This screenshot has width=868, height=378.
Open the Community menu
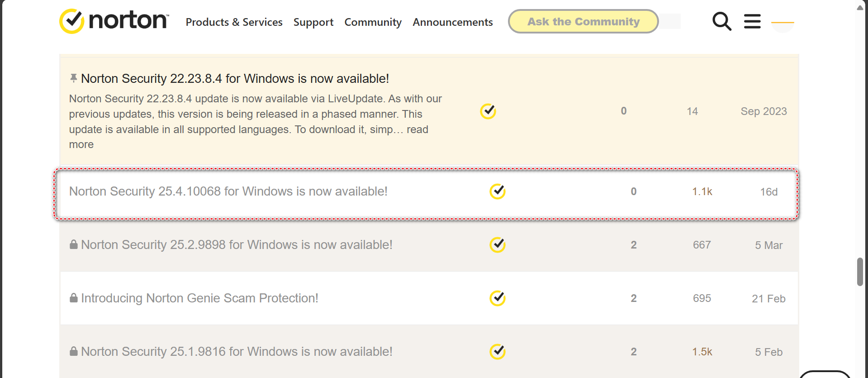[x=373, y=22]
